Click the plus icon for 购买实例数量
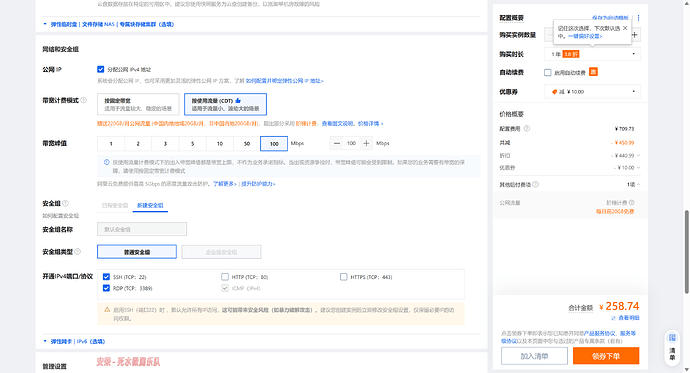 pos(635,35)
